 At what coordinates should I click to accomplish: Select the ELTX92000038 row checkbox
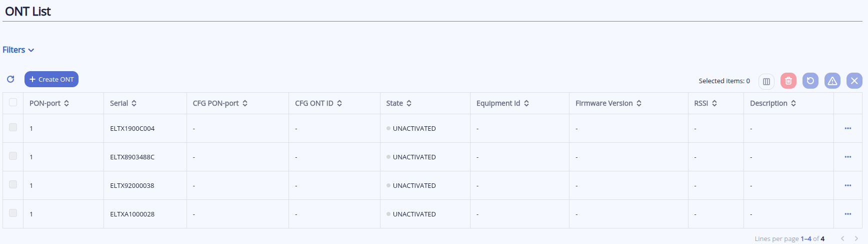[13, 185]
